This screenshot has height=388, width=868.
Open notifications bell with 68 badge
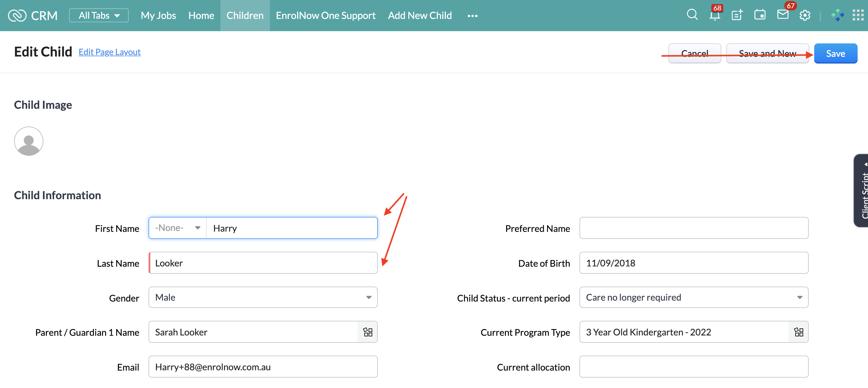click(x=714, y=15)
